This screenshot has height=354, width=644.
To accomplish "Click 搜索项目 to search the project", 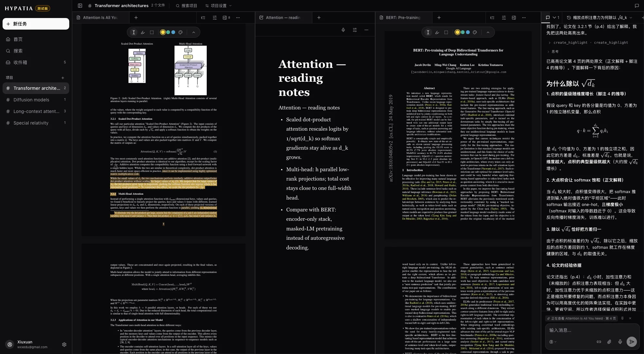I will click(x=186, y=5).
